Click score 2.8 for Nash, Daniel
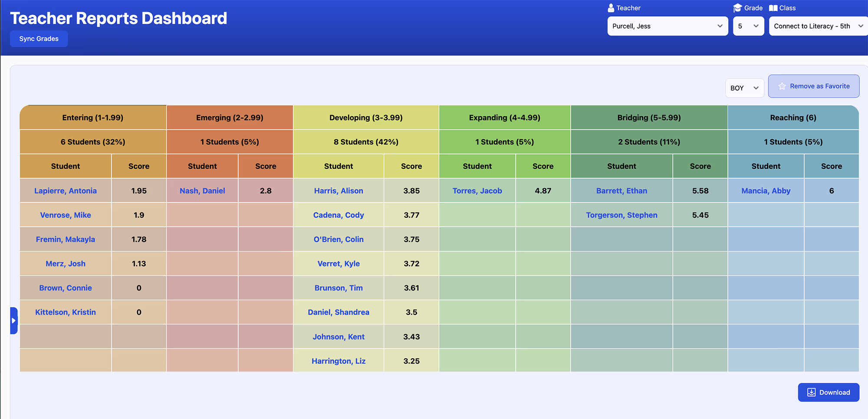Screen dimensions: 868x419 coord(266,191)
